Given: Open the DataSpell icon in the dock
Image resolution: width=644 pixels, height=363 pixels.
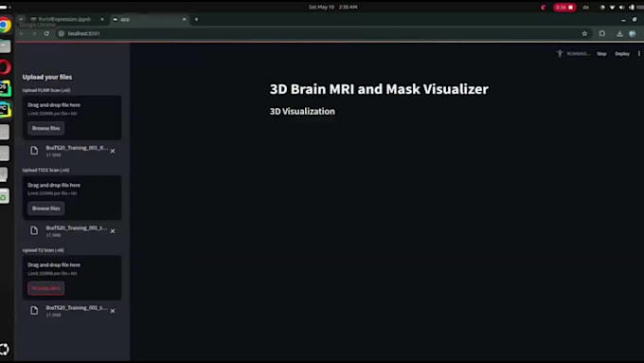Looking at the screenshot, I should point(5,88).
